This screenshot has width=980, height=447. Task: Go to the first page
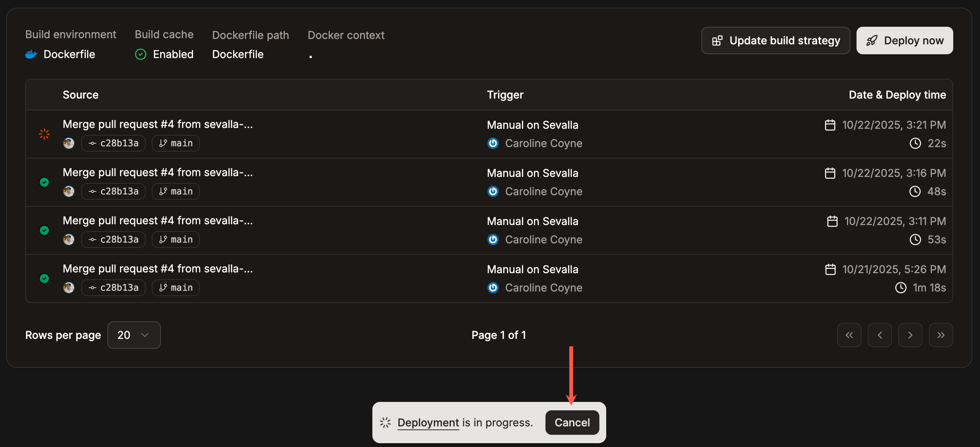pos(849,335)
